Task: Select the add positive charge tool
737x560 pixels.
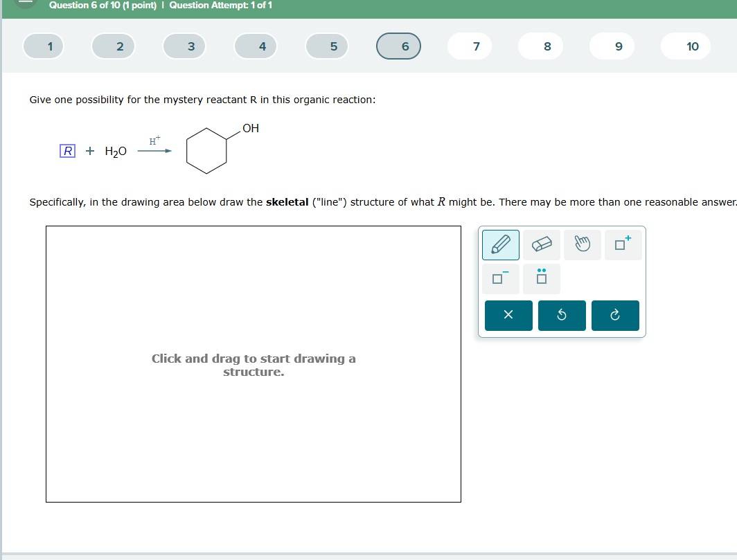Action: [x=622, y=244]
